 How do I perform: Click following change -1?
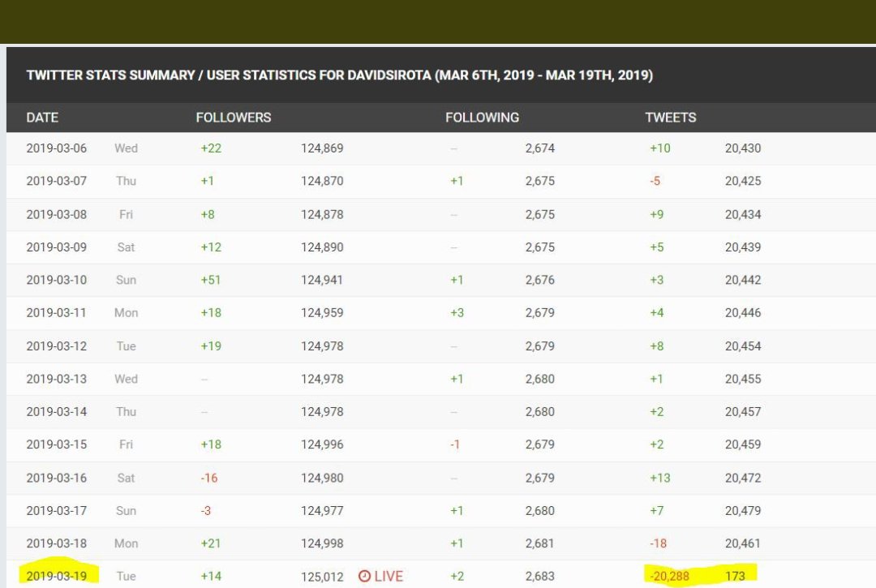pos(455,444)
